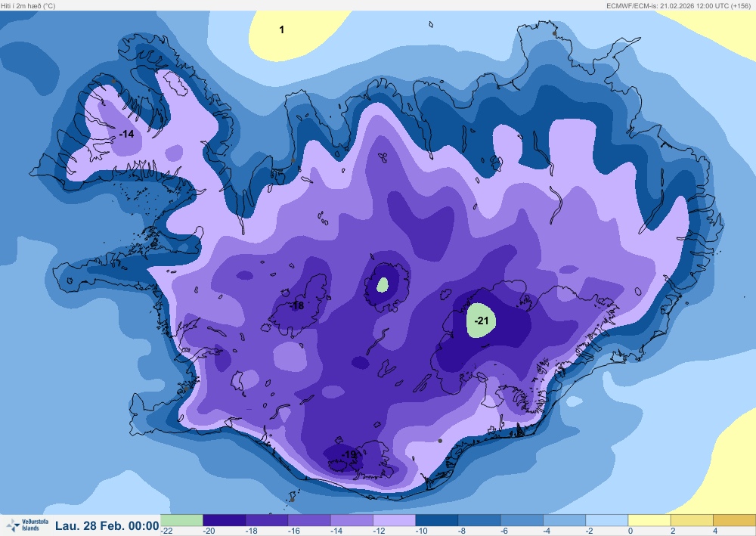Select the yellow 2 legend swatch
Image resolution: width=756 pixels, height=536 pixels.
(692, 520)
